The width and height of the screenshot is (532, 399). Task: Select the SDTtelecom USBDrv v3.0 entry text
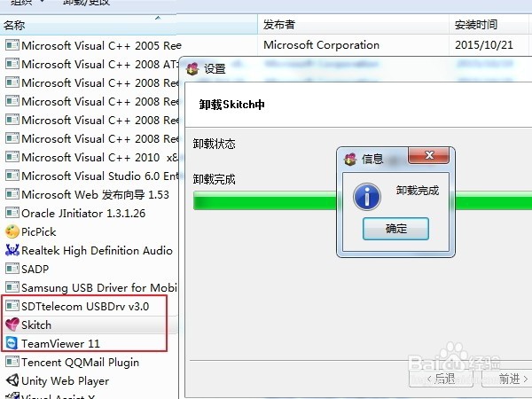[x=85, y=307]
